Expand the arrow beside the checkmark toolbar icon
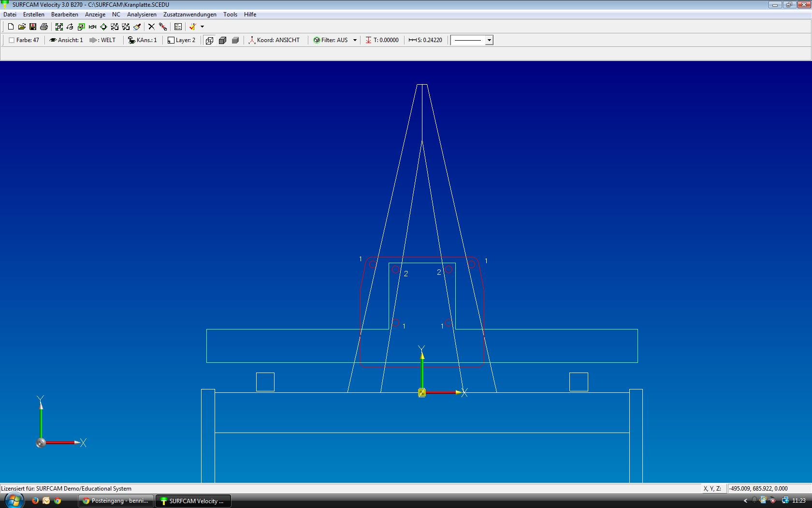Screen dimensions: 812x508 click(x=202, y=27)
